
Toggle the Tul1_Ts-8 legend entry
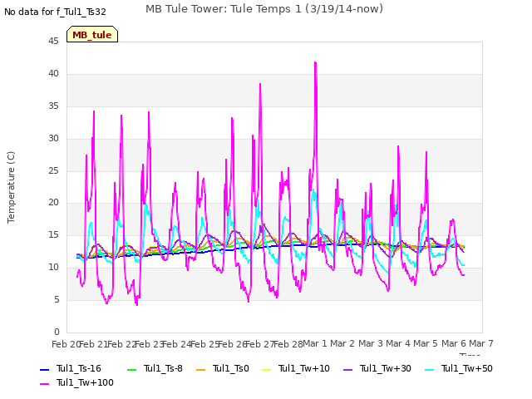point(155,368)
